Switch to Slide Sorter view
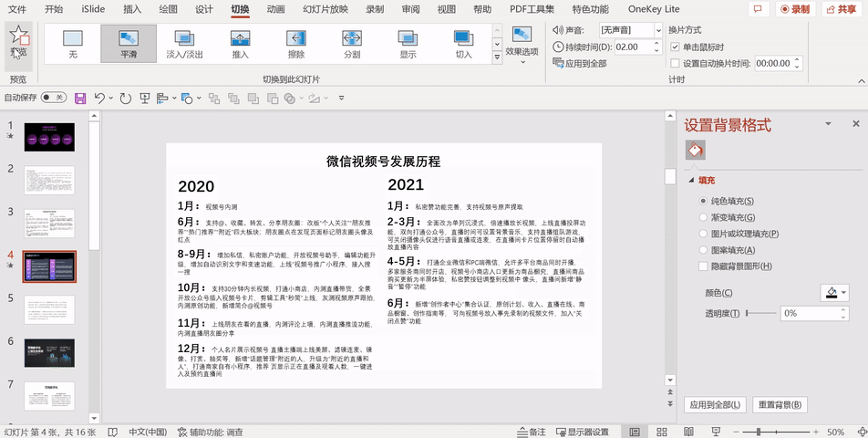 662,432
